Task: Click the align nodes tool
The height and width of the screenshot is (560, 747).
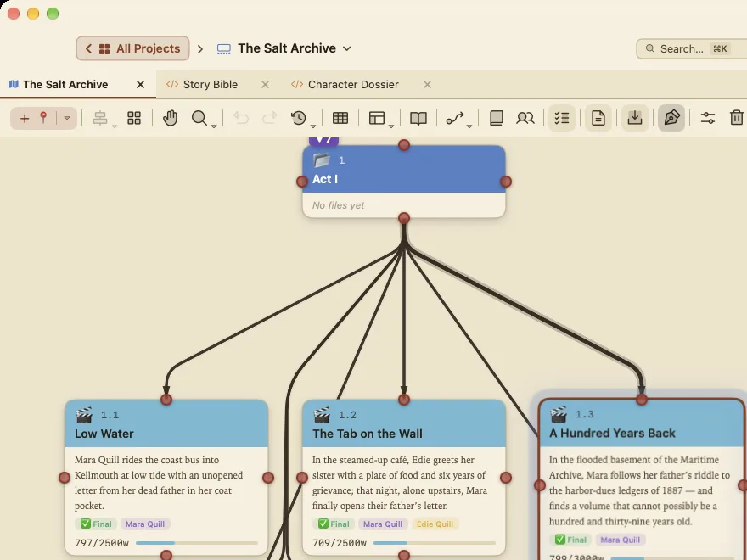Action: pos(100,118)
